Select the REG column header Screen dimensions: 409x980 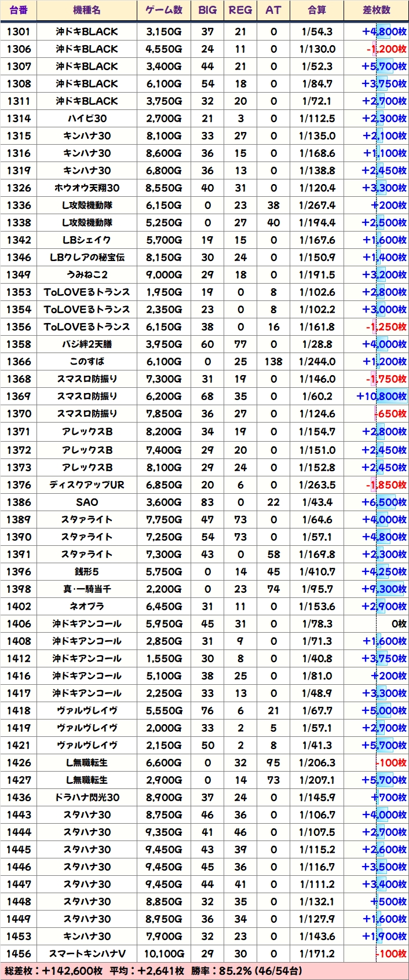[240, 10]
